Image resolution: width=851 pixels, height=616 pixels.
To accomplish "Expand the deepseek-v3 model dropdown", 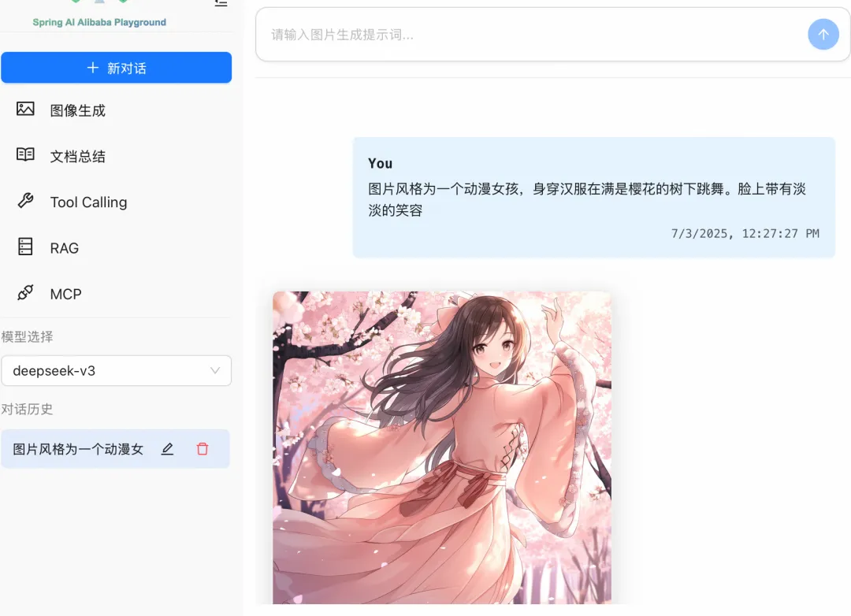I will point(116,371).
